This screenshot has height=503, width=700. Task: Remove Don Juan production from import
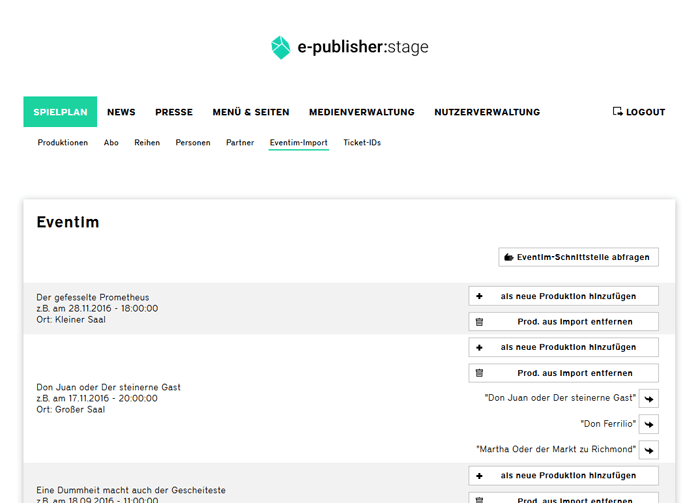click(563, 373)
